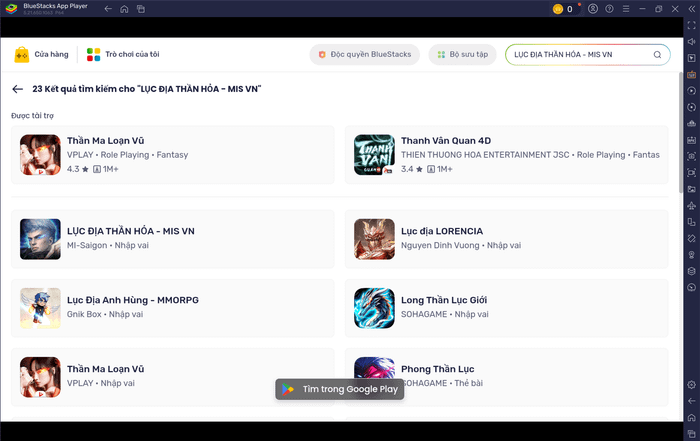The width and height of the screenshot is (700, 441).
Task: Click the gauge speedometer icon in sidebar
Action: coord(692,287)
